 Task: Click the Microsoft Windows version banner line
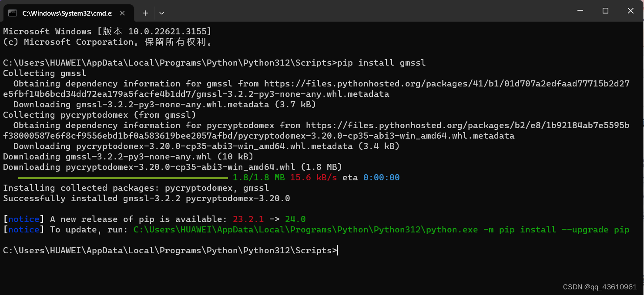107,31
